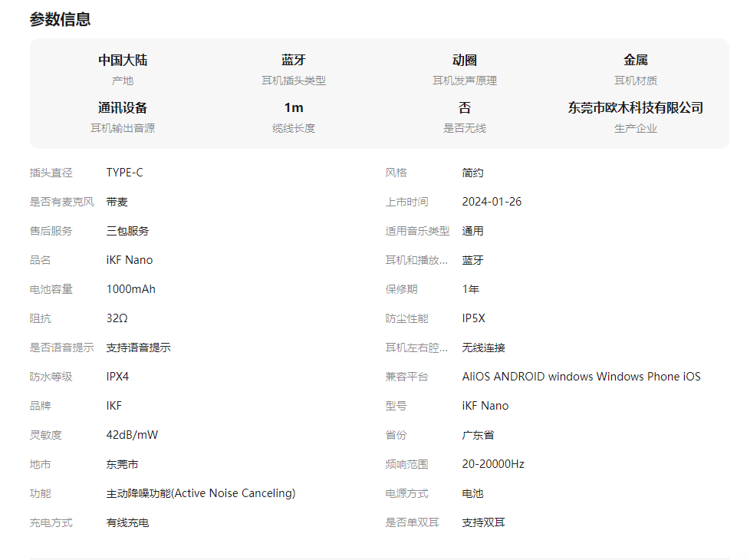Click the 蓝牙 plug type value

(294, 61)
